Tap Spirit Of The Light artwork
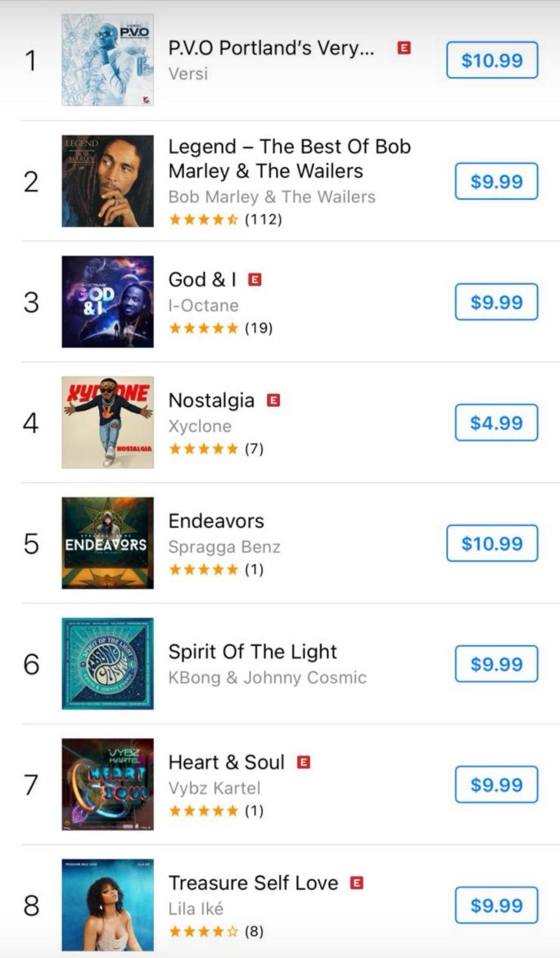The height and width of the screenshot is (958, 560). (x=107, y=663)
